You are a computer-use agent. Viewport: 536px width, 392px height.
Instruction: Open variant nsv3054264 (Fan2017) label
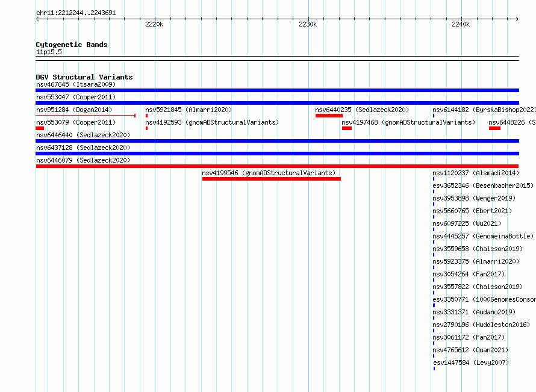[x=469, y=274]
